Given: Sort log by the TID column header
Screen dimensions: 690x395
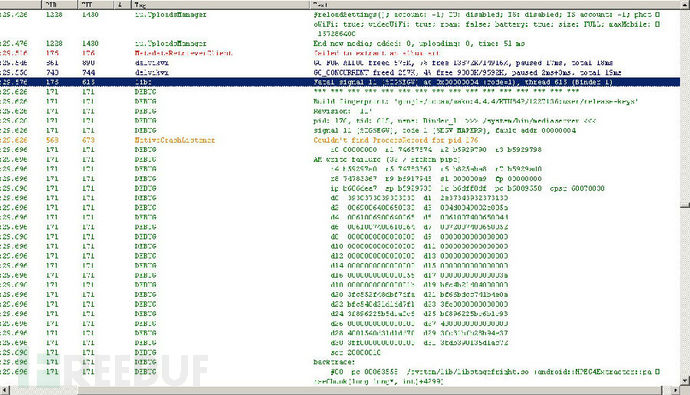Looking at the screenshot, I should 96,4.
